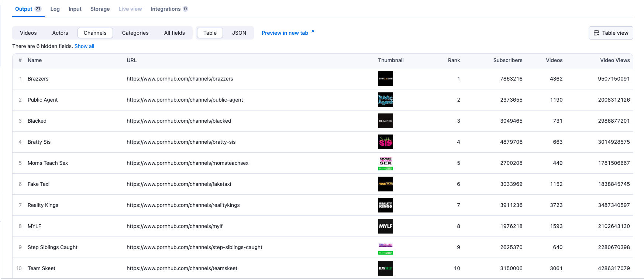The image size is (644, 279).
Task: Open the Input tab
Action: click(75, 9)
